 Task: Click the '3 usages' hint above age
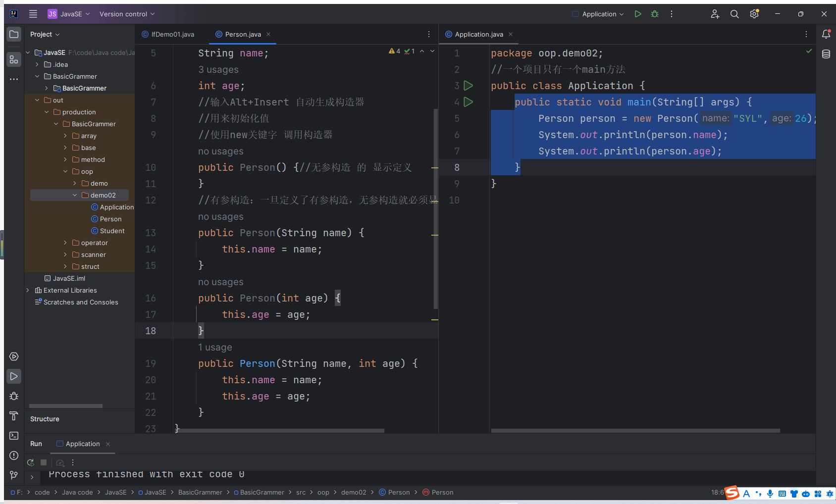pos(218,69)
